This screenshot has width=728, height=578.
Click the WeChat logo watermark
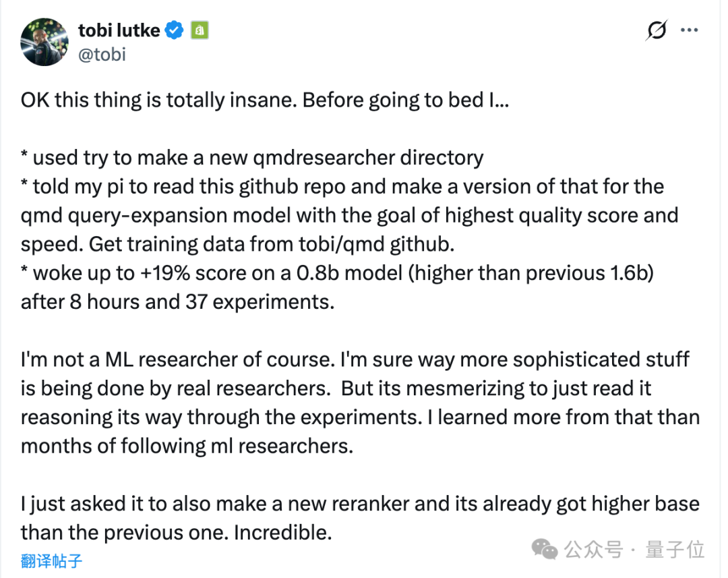(x=545, y=550)
